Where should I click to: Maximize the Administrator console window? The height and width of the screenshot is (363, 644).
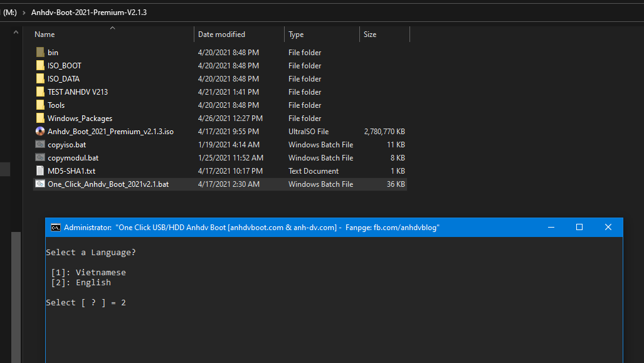click(579, 228)
